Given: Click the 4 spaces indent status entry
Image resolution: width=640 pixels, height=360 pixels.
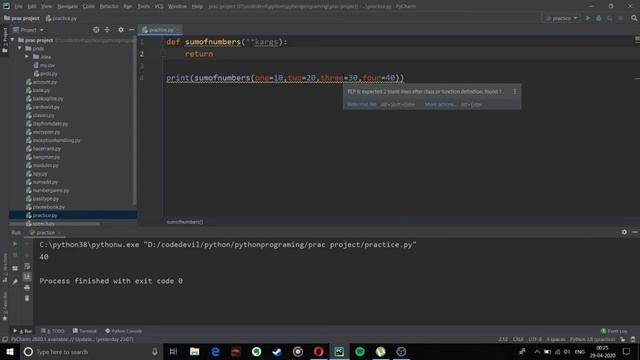Looking at the screenshot, I should [x=556, y=340].
